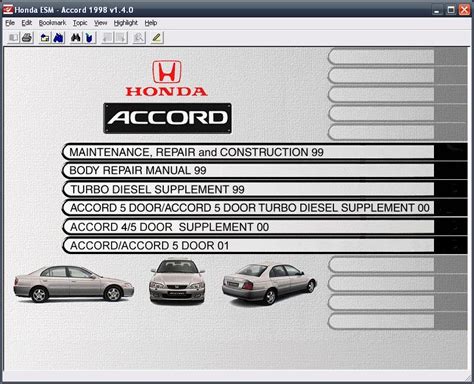Viewport: 474px width, 384px height.
Task: Open the View menu
Action: click(x=100, y=23)
